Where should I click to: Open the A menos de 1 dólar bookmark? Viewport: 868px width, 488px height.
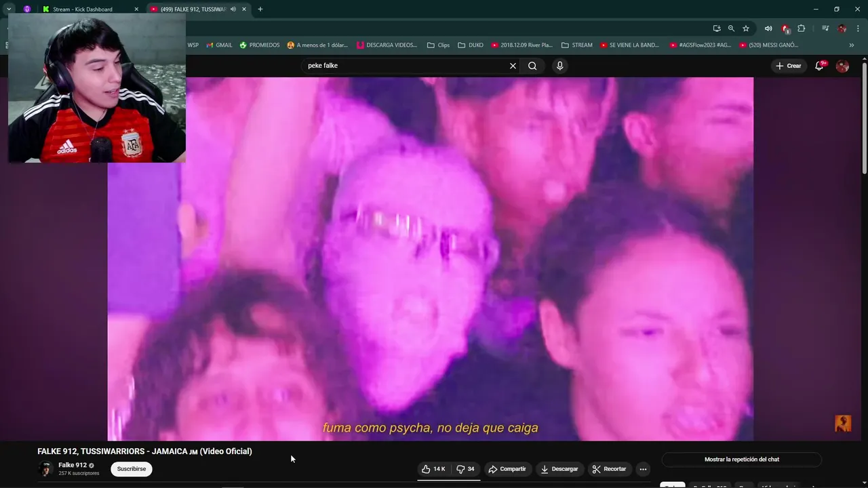point(317,45)
